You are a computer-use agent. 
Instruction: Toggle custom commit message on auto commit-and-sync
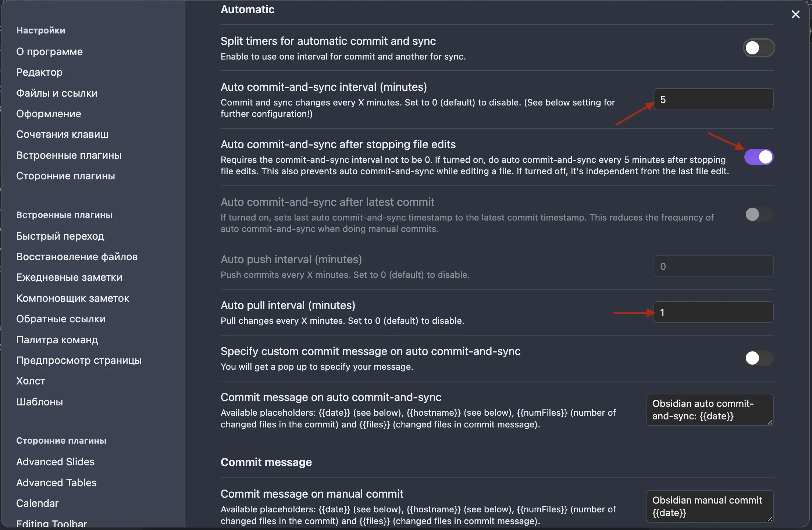pos(758,358)
